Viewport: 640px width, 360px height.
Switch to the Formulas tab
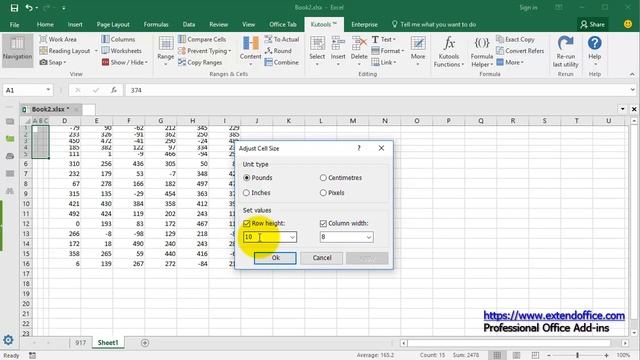156,24
